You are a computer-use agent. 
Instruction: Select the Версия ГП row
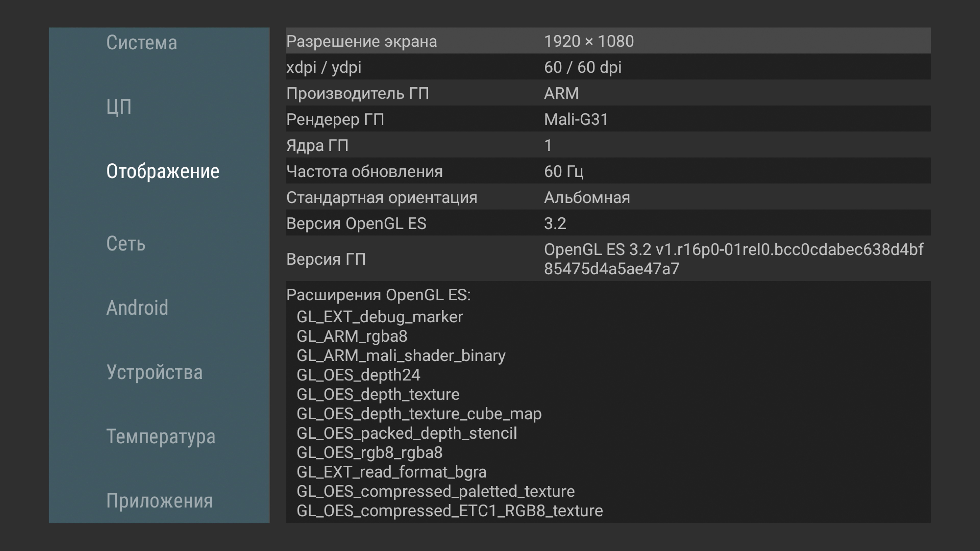coord(608,259)
